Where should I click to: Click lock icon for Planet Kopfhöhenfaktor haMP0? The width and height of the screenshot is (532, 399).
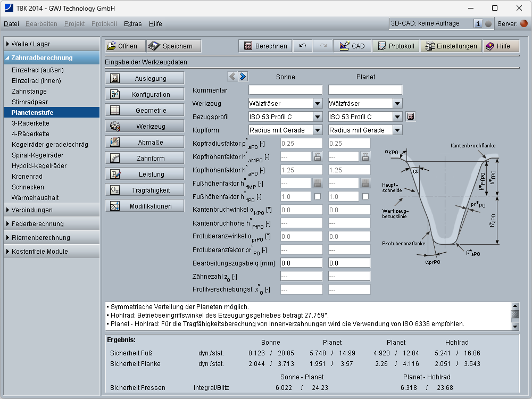(x=365, y=156)
